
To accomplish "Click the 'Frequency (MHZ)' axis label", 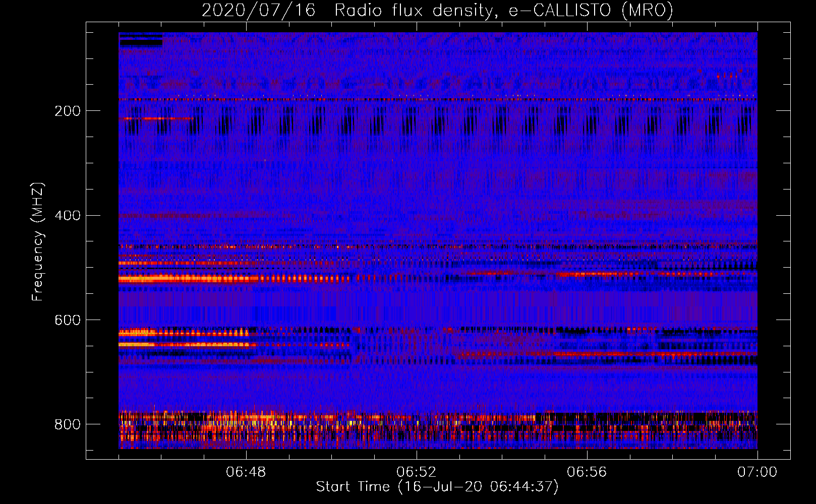I will [38, 242].
